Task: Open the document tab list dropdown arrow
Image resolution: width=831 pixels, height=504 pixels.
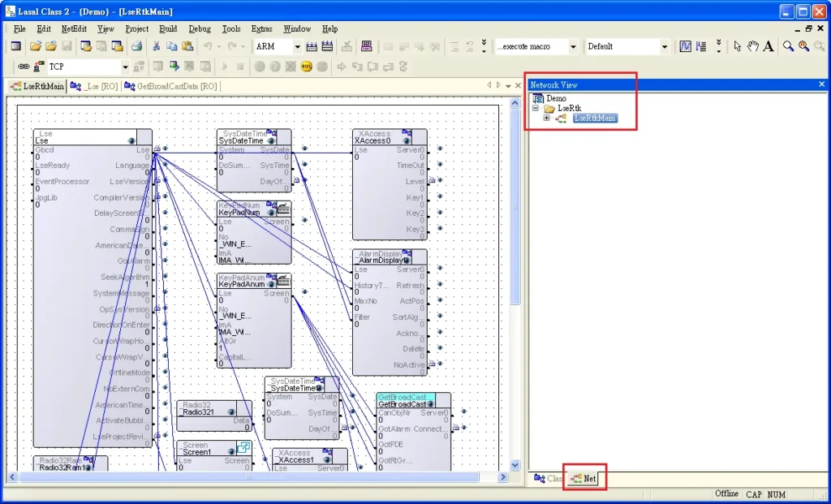Action: tap(508, 85)
